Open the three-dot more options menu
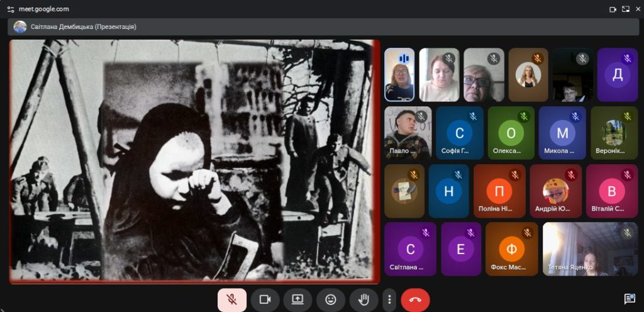The width and height of the screenshot is (644, 312). pyautogui.click(x=390, y=299)
